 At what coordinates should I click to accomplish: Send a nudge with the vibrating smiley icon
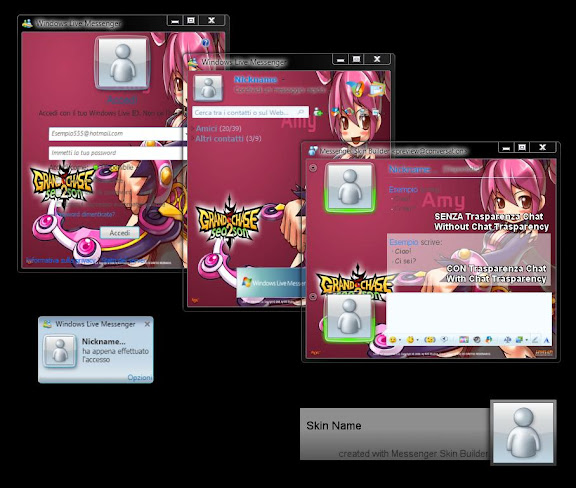(429, 340)
